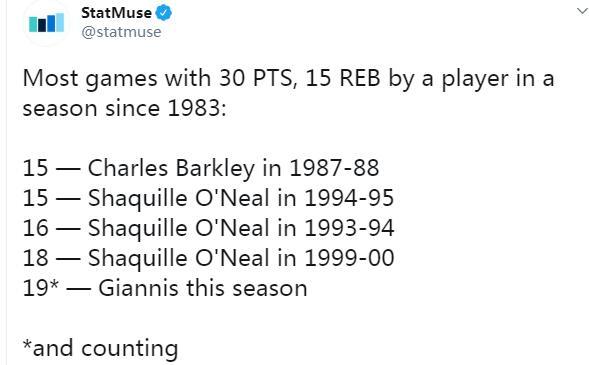Click the "15 REB" stat text
Screen dimensions: 589x365
(343, 78)
